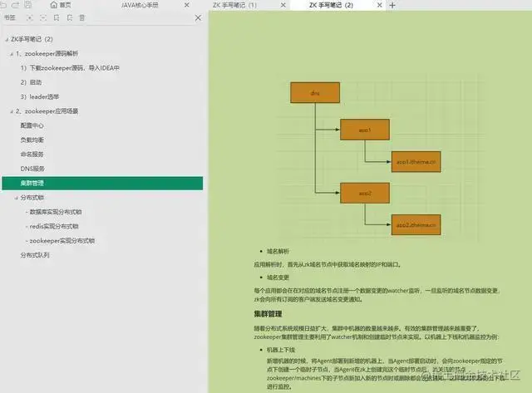The width and height of the screenshot is (532, 393).
Task: Click the redo arrow icon
Action: (x=16, y=5)
